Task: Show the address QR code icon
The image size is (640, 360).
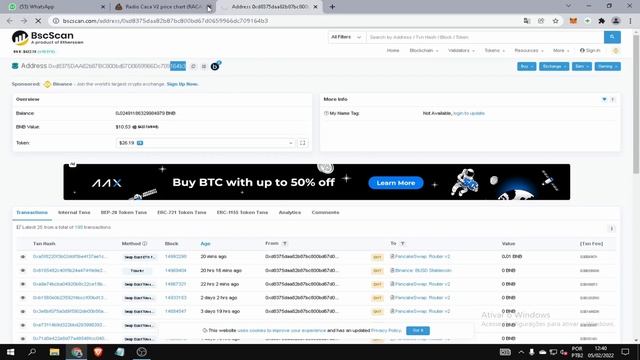Action: tap(204, 66)
